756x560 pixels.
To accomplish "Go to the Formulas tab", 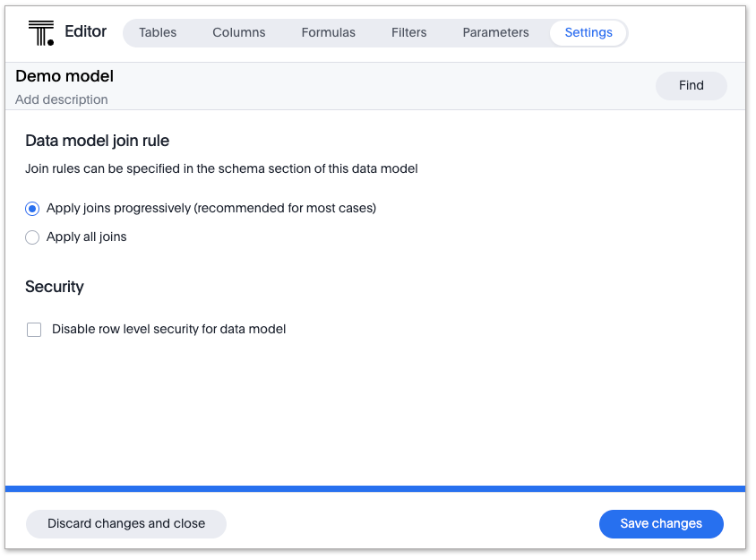I will (x=328, y=32).
